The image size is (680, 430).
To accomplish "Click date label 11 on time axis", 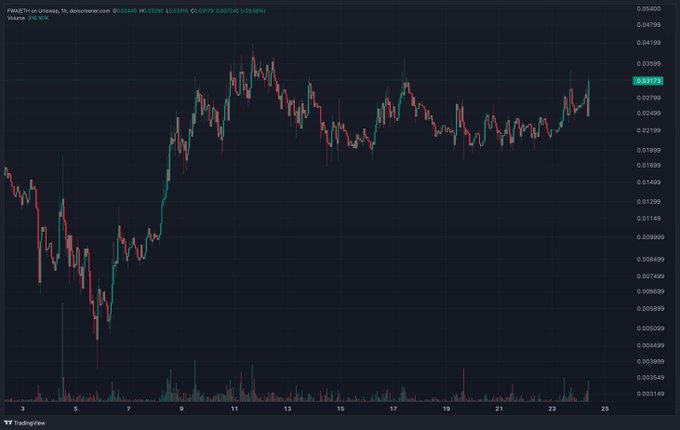I will (x=234, y=409).
